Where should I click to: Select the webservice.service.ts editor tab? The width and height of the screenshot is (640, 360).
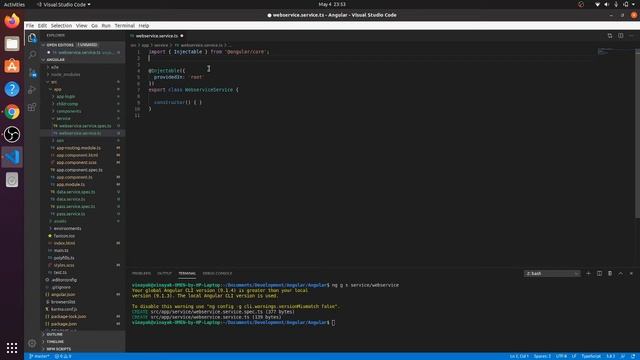point(157,36)
